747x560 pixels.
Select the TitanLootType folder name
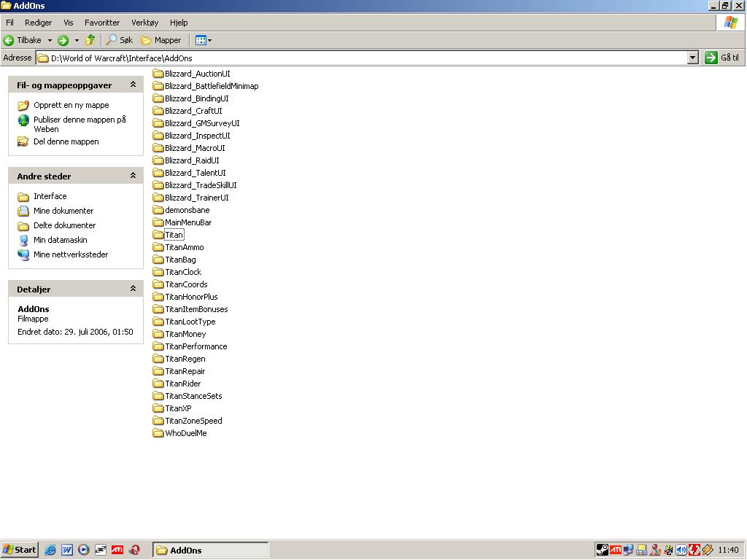[x=190, y=322]
